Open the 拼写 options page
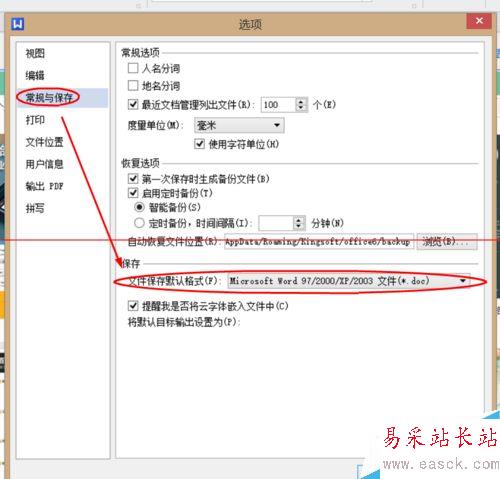 click(35, 208)
